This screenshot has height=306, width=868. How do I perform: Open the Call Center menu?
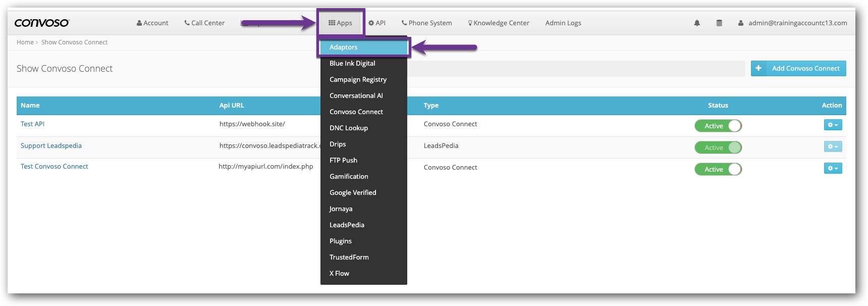[x=204, y=23]
